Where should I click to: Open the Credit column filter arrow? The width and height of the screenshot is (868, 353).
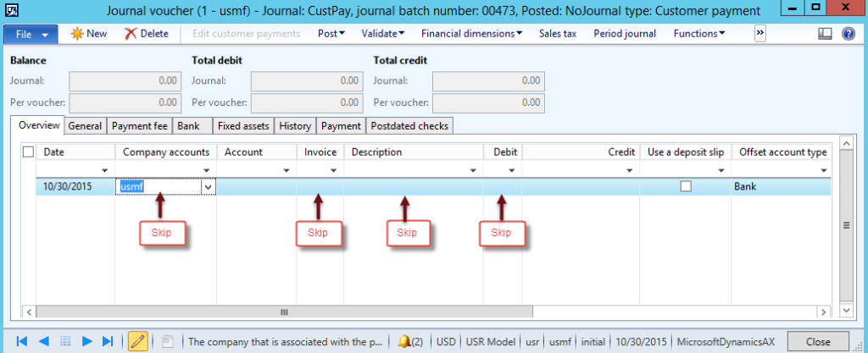(630, 171)
